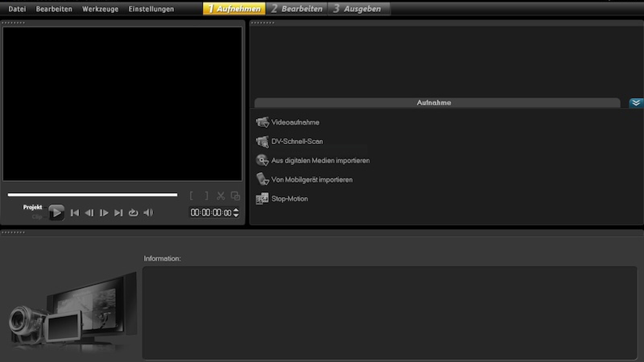
Task: Click the preview scrubber bar
Action: coord(93,195)
